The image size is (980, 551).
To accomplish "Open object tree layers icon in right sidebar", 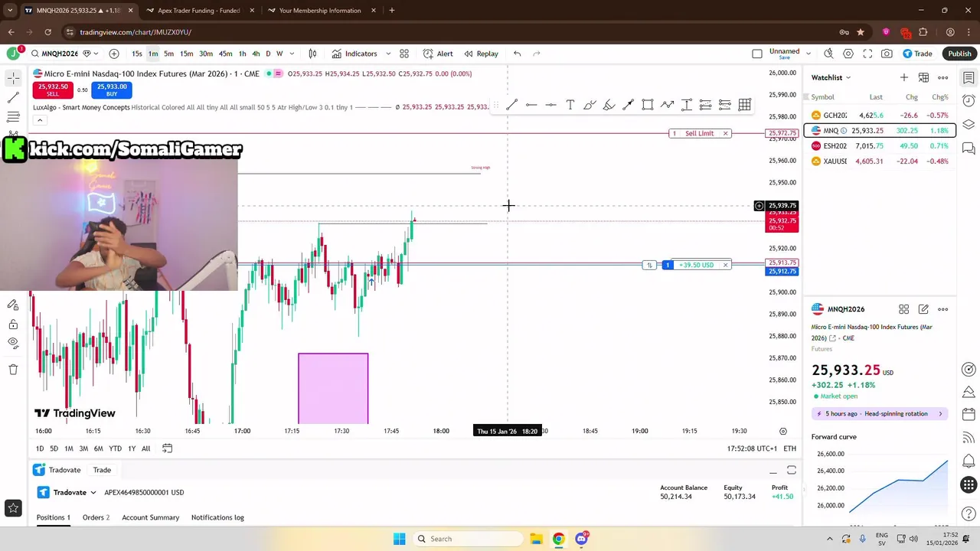I will (x=969, y=125).
